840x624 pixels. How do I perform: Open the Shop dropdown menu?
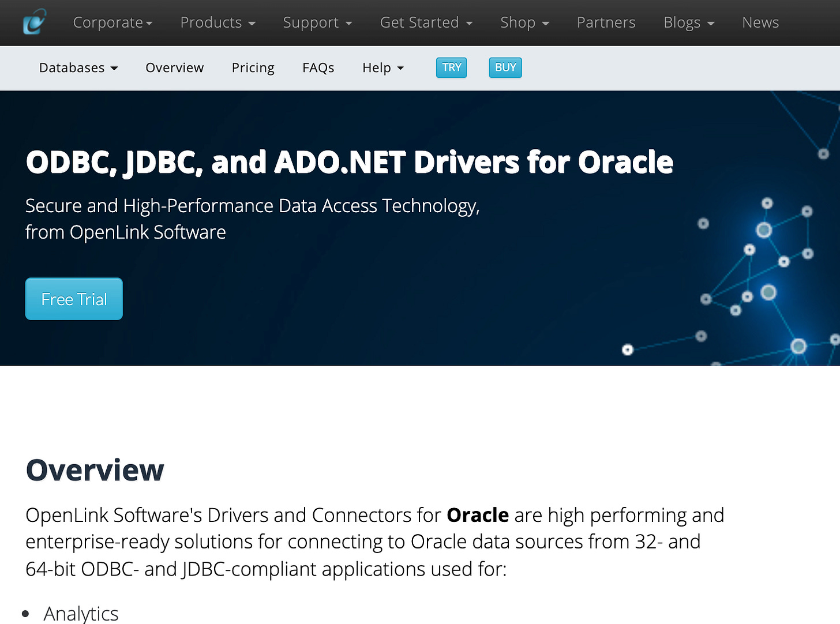point(524,22)
